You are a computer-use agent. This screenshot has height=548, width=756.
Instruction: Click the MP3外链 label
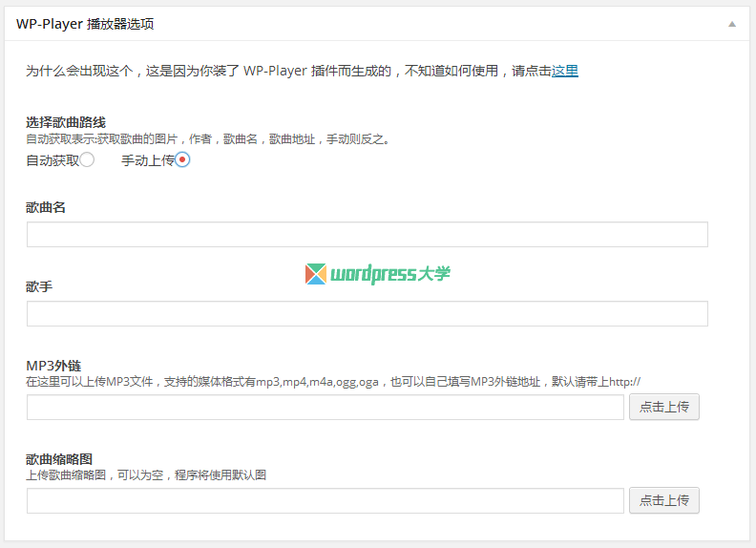53,366
